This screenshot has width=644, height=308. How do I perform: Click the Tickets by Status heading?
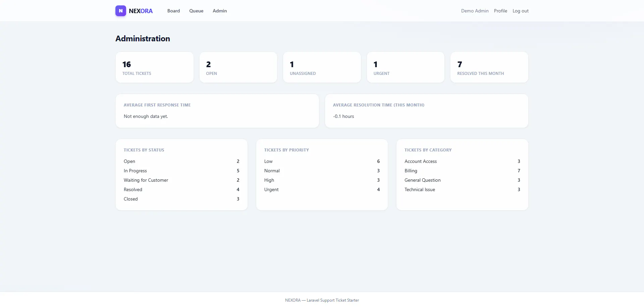click(144, 150)
